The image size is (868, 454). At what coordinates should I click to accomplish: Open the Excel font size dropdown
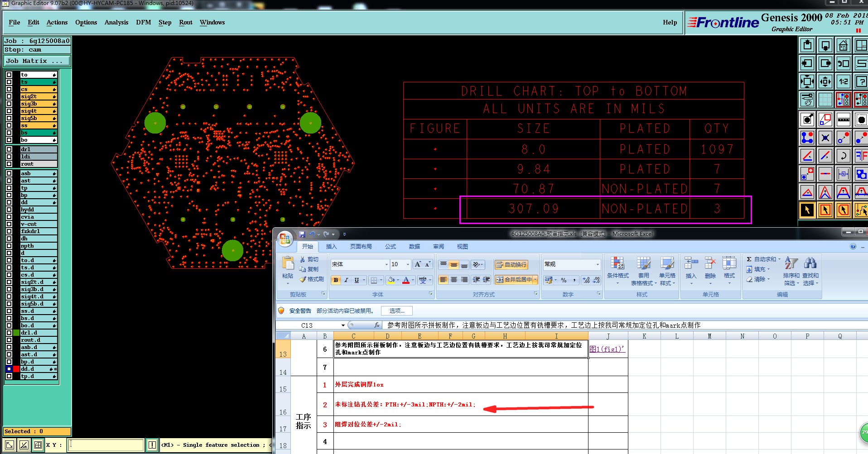pyautogui.click(x=408, y=264)
